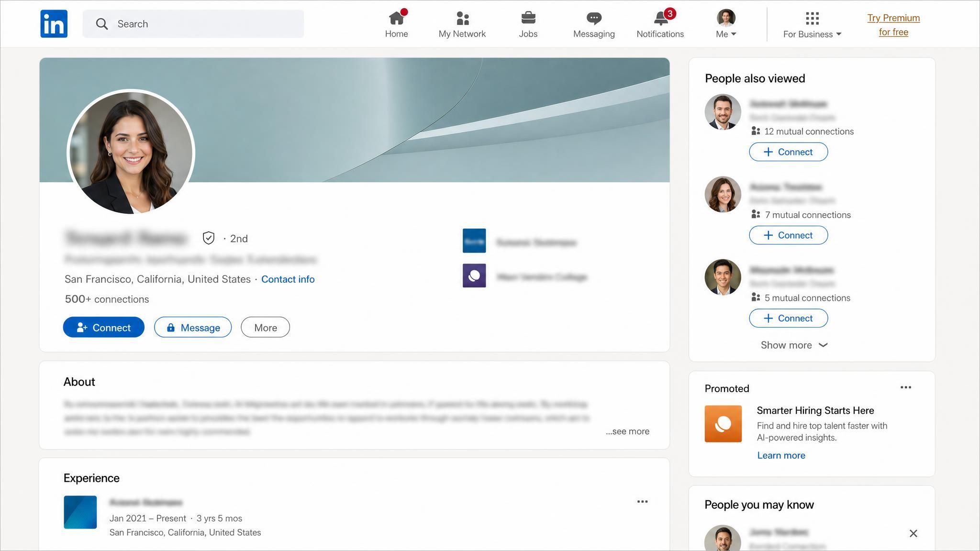
Task: Open the Smarter Hiring Starts Here headline
Action: (815, 410)
